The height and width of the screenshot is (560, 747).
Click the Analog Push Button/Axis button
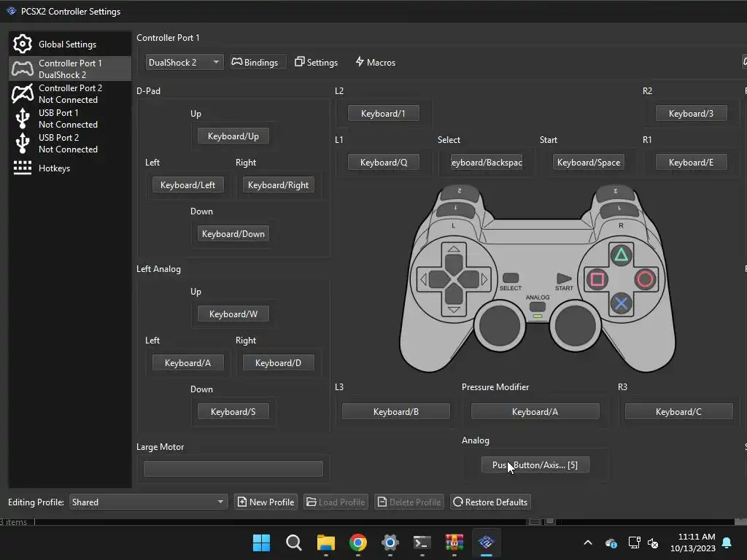(x=535, y=465)
